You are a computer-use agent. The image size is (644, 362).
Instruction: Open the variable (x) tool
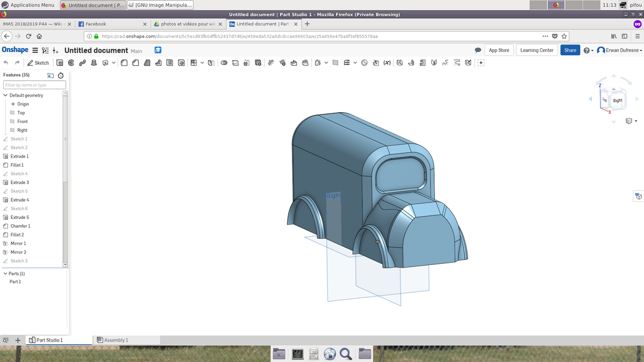coord(386,63)
